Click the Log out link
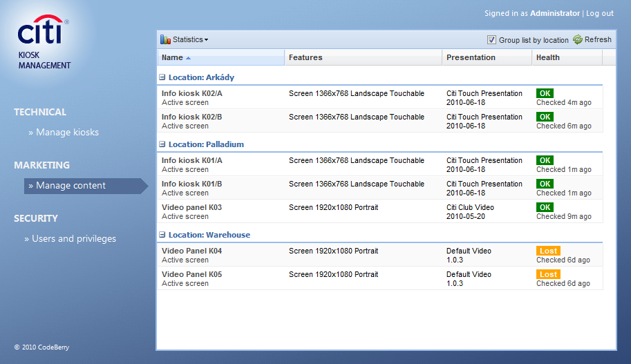631x364 pixels. 600,13
